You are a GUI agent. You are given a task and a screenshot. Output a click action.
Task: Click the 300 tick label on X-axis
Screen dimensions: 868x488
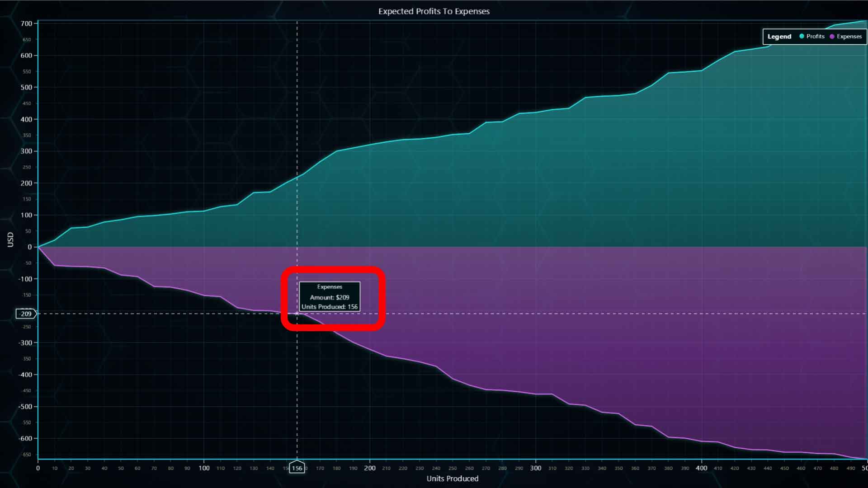tap(536, 468)
